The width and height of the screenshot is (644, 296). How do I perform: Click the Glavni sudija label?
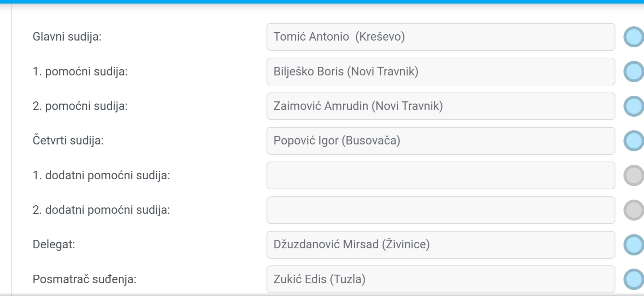67,37
